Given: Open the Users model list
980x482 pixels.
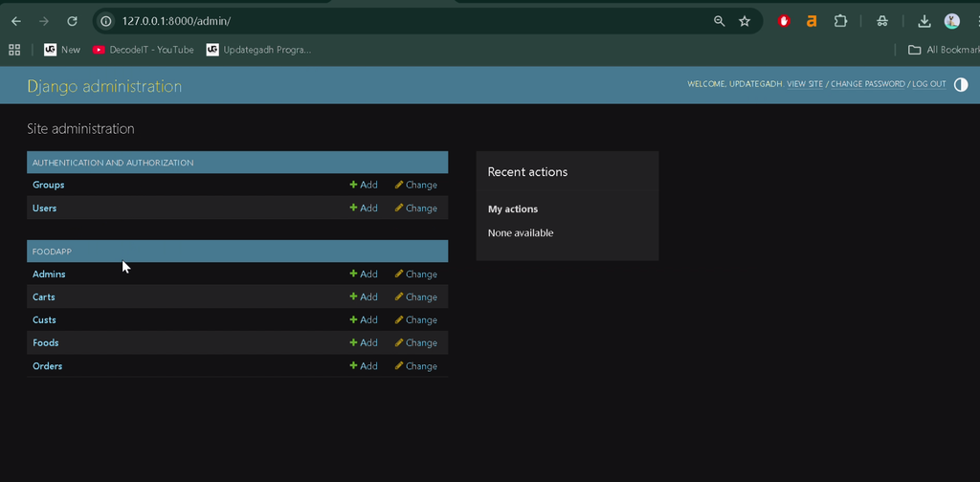Looking at the screenshot, I should click(x=44, y=208).
